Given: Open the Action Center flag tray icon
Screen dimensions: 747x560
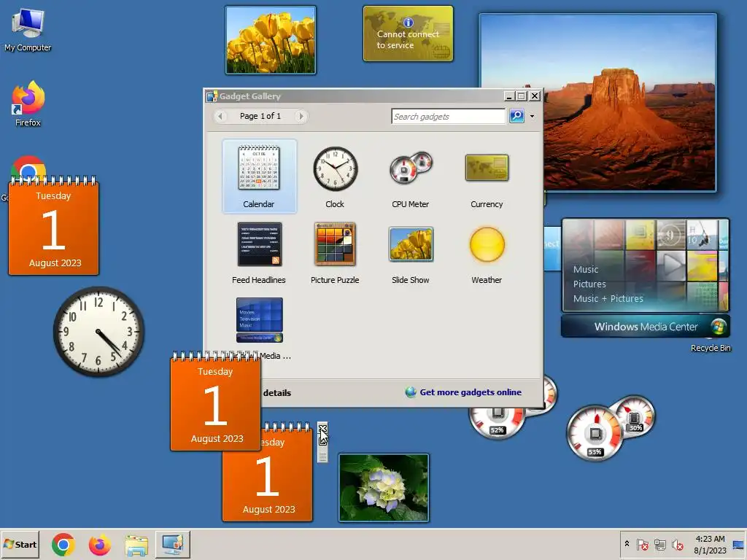Looking at the screenshot, I should [x=642, y=544].
